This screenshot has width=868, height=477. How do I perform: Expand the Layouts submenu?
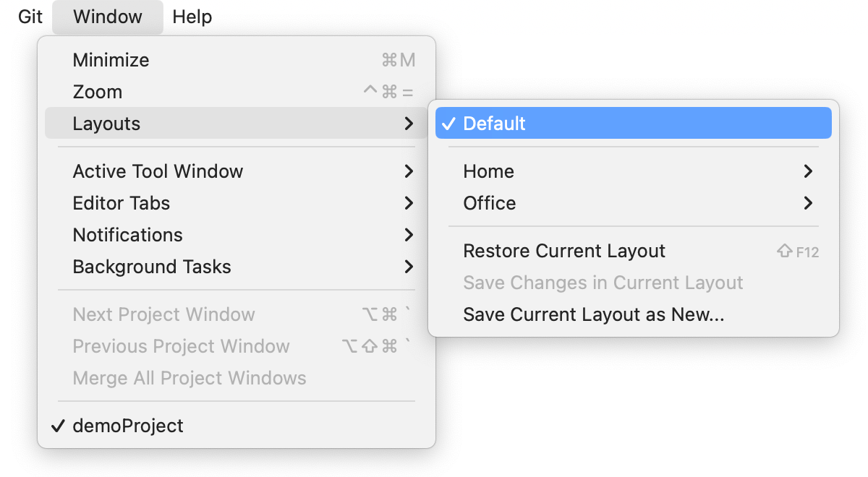pyautogui.click(x=106, y=124)
